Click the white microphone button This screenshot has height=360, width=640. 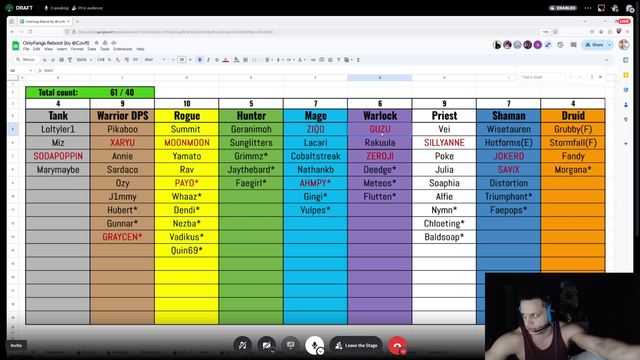pyautogui.click(x=314, y=345)
